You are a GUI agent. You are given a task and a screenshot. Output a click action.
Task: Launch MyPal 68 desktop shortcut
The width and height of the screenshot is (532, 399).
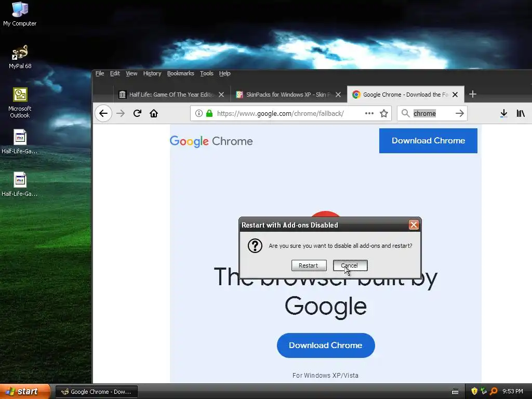20,57
